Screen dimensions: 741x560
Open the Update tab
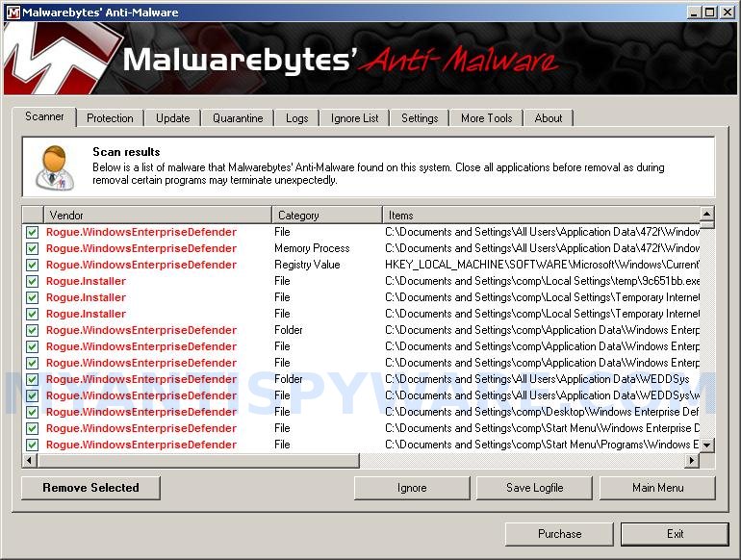172,118
